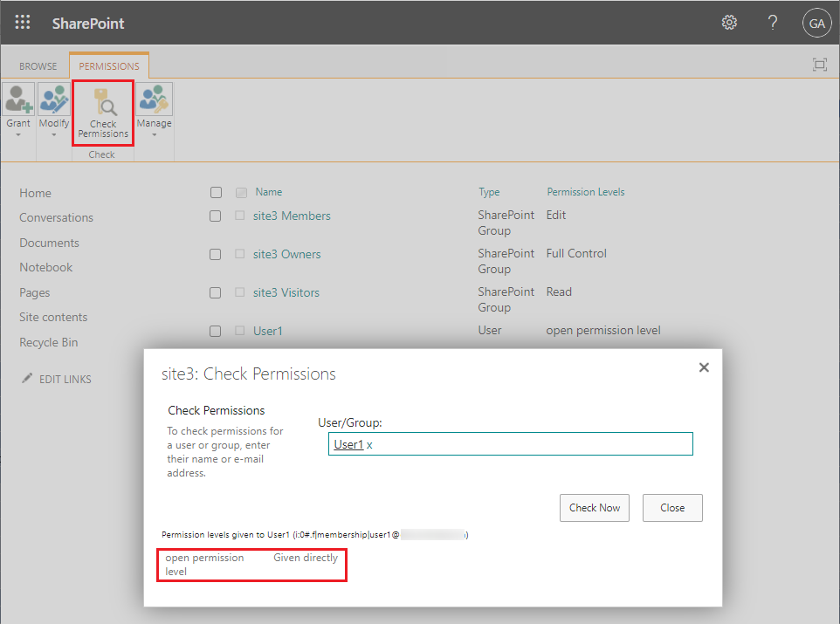This screenshot has width=840, height=624.
Task: Open Site contents in the left navigation
Action: pos(53,317)
